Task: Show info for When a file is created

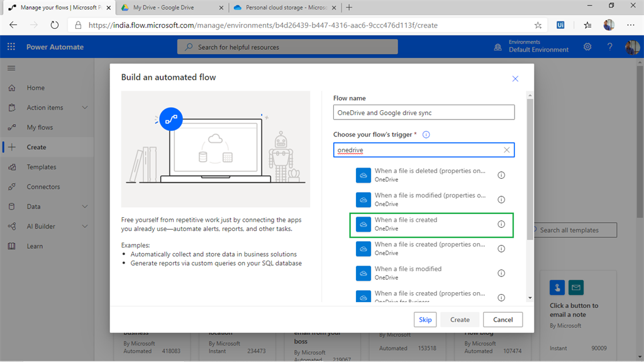Action: (x=501, y=224)
